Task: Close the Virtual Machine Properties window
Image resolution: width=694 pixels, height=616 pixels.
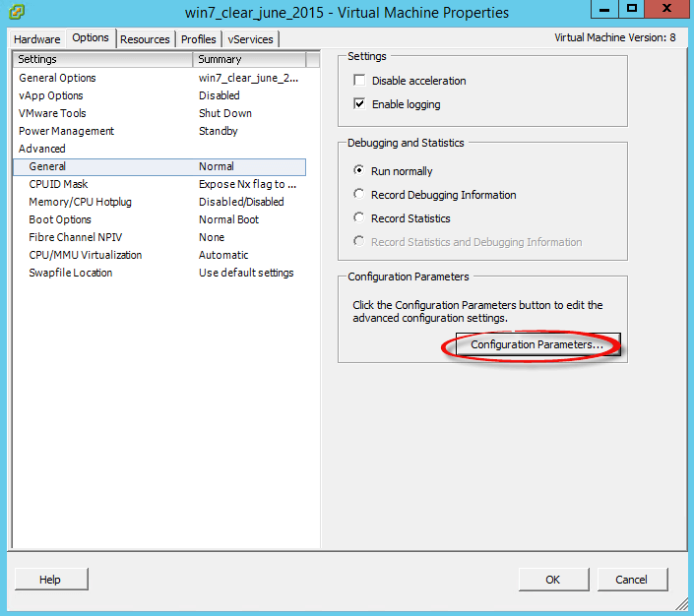Action: click(667, 9)
